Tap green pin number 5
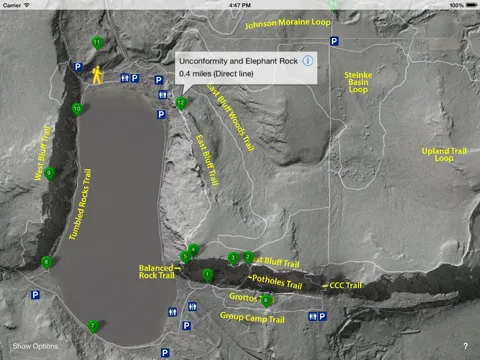480x360 pixels. [x=185, y=257]
